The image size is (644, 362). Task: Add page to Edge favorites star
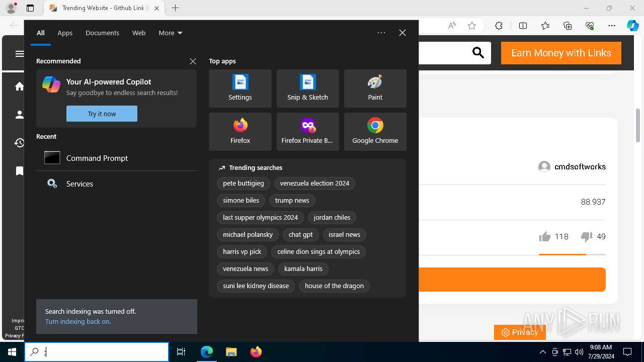[472, 26]
